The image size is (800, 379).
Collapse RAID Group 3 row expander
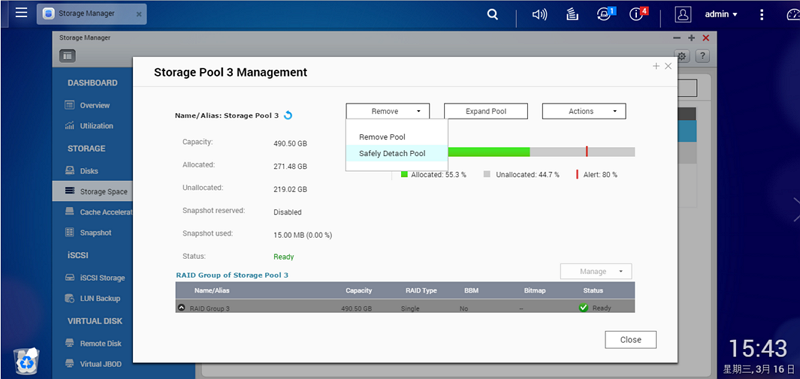(x=181, y=308)
